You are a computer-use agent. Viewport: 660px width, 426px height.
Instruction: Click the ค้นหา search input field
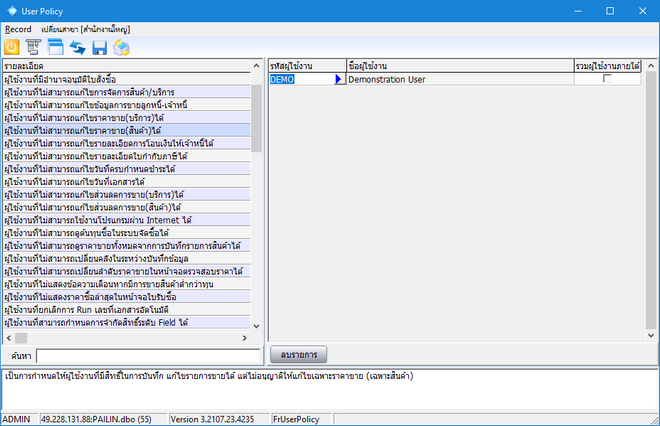click(x=148, y=355)
